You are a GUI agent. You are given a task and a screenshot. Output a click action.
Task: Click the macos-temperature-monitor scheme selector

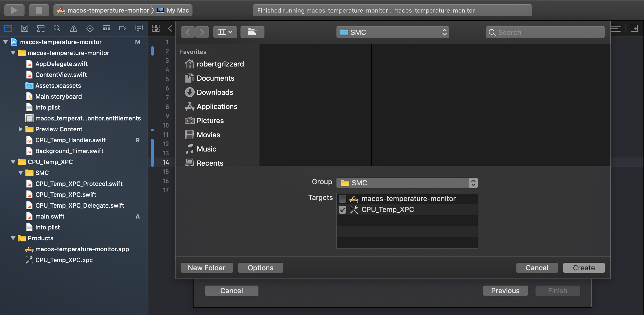point(103,10)
